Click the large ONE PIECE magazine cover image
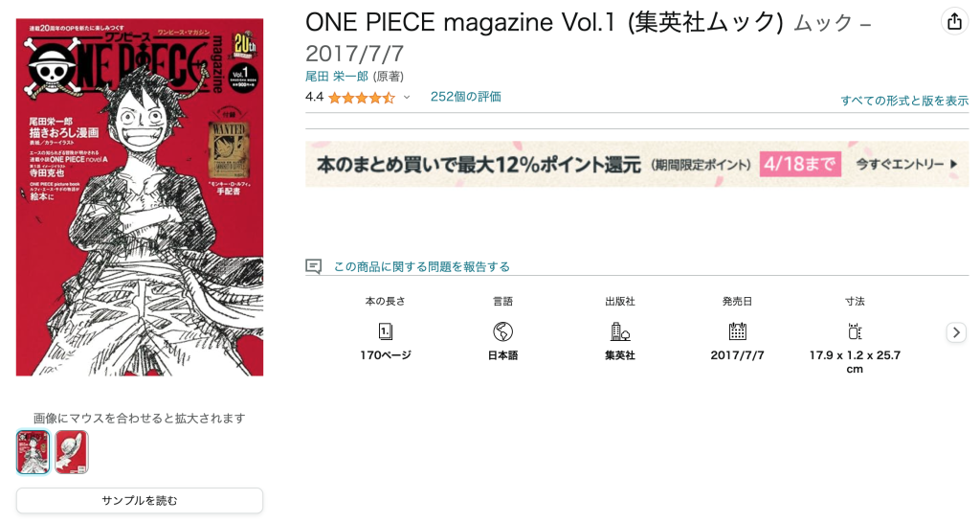This screenshot has height=523, width=980. pos(140,197)
